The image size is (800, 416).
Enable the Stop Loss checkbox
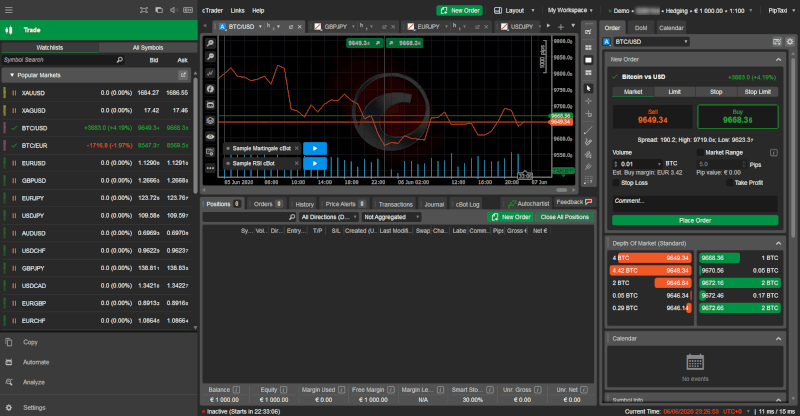[615, 183]
